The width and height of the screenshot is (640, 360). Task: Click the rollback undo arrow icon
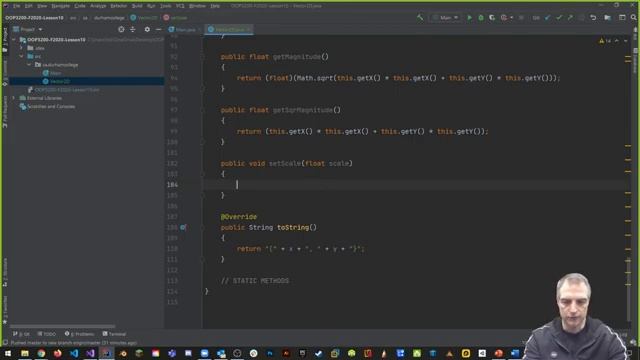593,18
